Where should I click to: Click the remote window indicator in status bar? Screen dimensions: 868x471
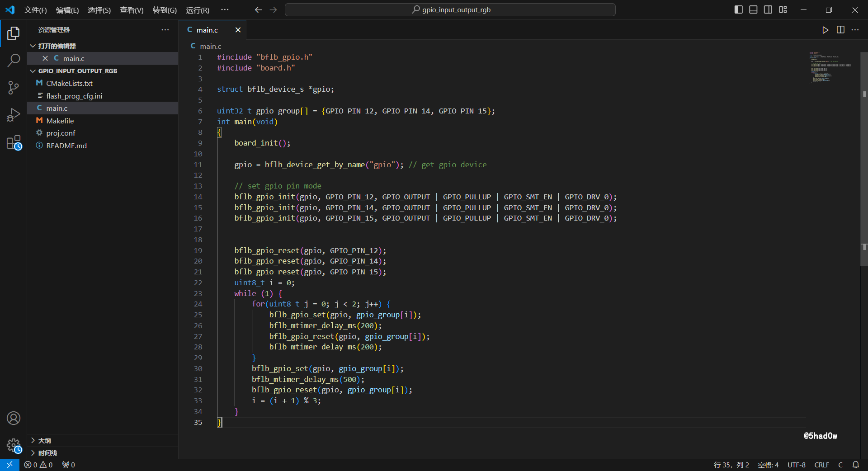pyautogui.click(x=9, y=465)
